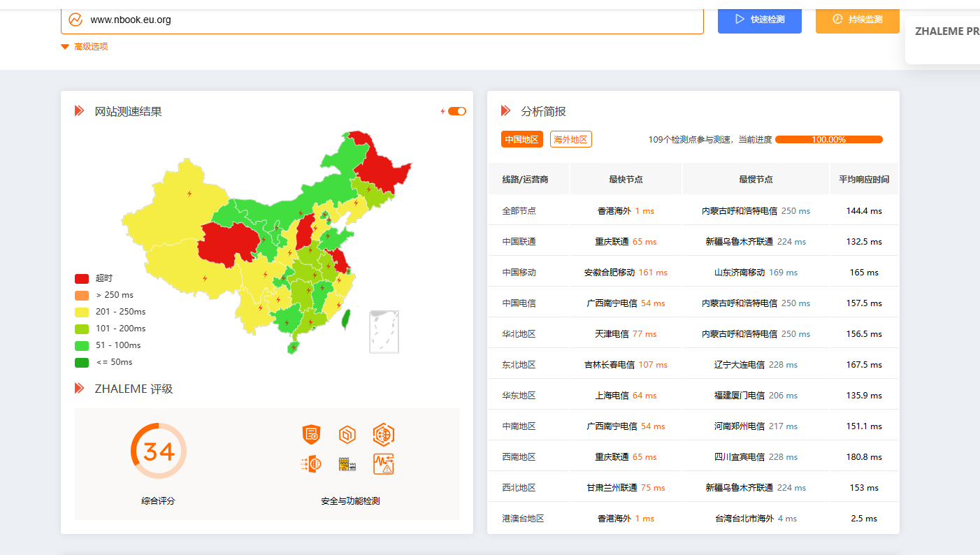Click 福建厦门电信 206 ms slowest node
The width and height of the screenshot is (980, 555).
click(x=756, y=396)
